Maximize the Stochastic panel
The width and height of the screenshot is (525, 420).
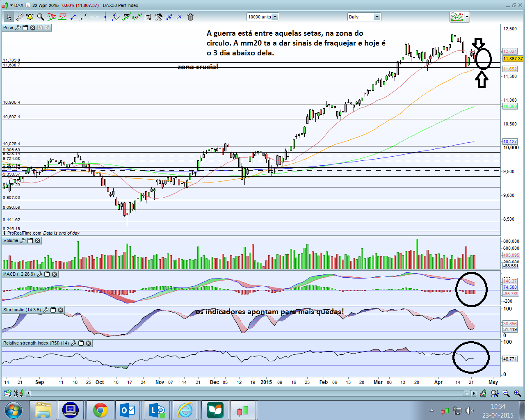[53, 310]
